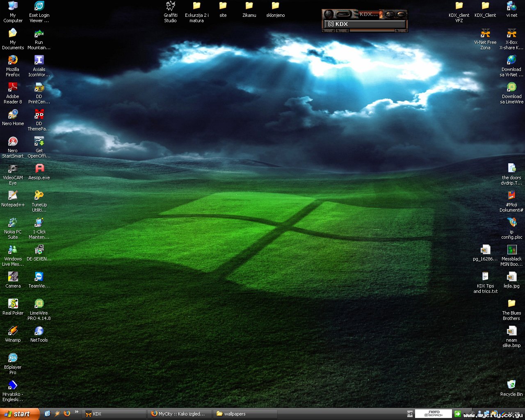Screen dimensions: 525x420
Task: Launch Firefox from the Quick Launch bar
Action: [67, 414]
